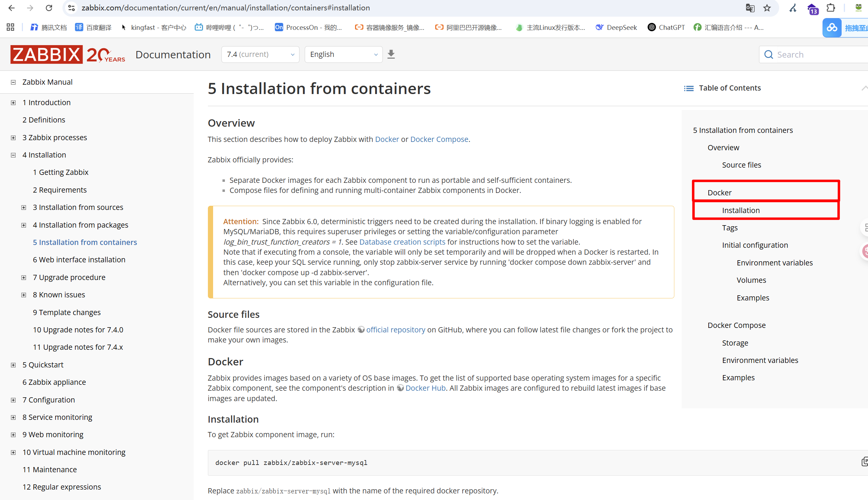Expand the 1 Introduction tree node
Screen dimensions: 868x500
(13, 103)
